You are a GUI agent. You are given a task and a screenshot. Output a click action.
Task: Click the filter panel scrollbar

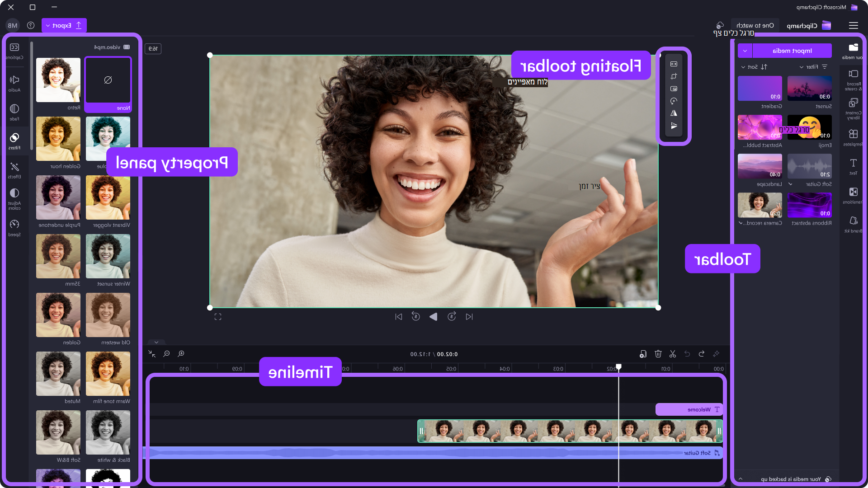tap(31, 96)
